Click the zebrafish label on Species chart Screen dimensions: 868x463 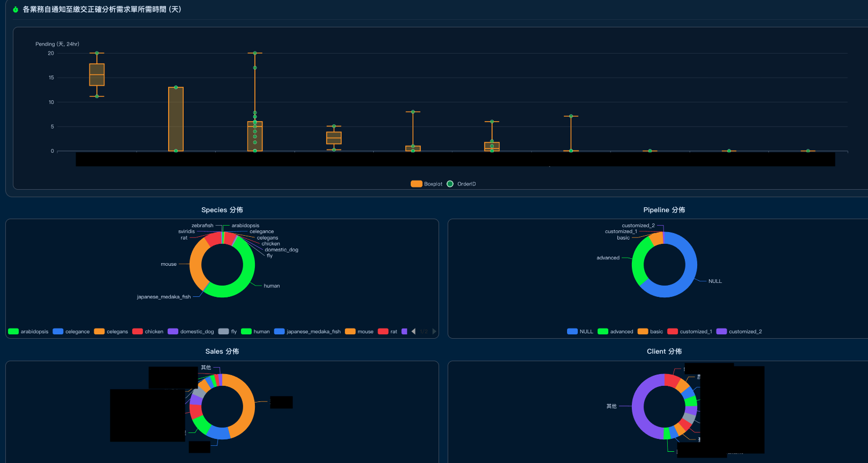coord(202,226)
